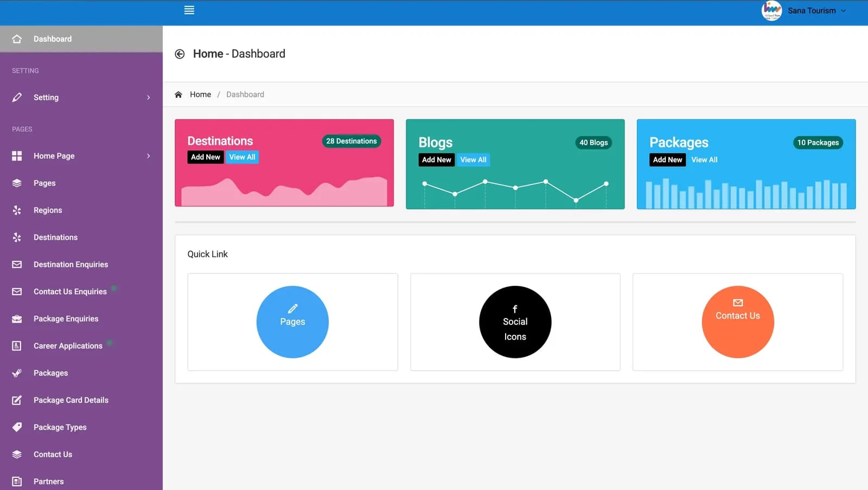Click the back arrow beside Home - Dashboard
The height and width of the screenshot is (490, 868).
pos(180,54)
